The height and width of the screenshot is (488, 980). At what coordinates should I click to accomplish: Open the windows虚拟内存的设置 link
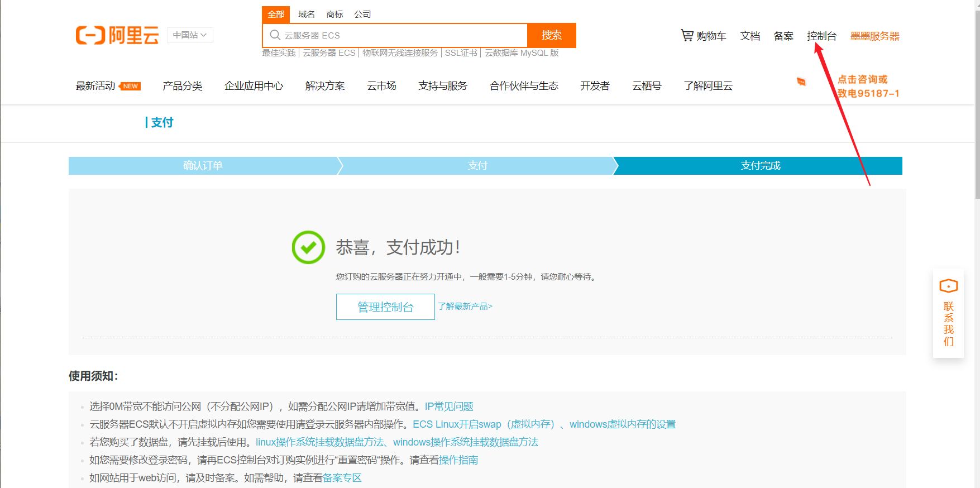pyautogui.click(x=623, y=424)
